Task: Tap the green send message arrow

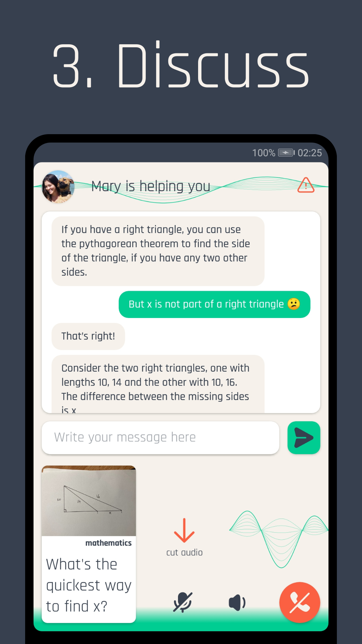Action: [x=304, y=438]
